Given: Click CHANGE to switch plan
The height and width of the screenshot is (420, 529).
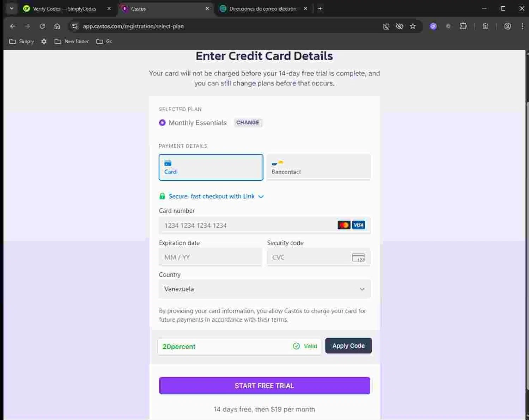Looking at the screenshot, I should pyautogui.click(x=248, y=123).
